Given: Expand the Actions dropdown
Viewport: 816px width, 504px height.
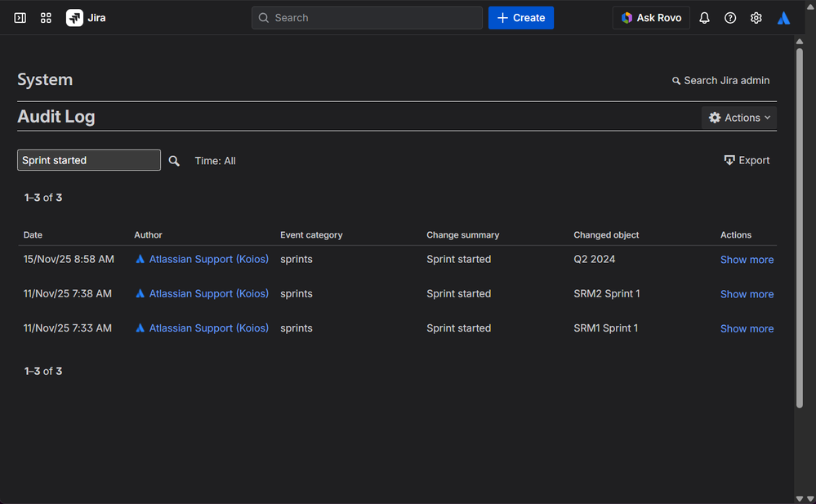Looking at the screenshot, I should [739, 118].
